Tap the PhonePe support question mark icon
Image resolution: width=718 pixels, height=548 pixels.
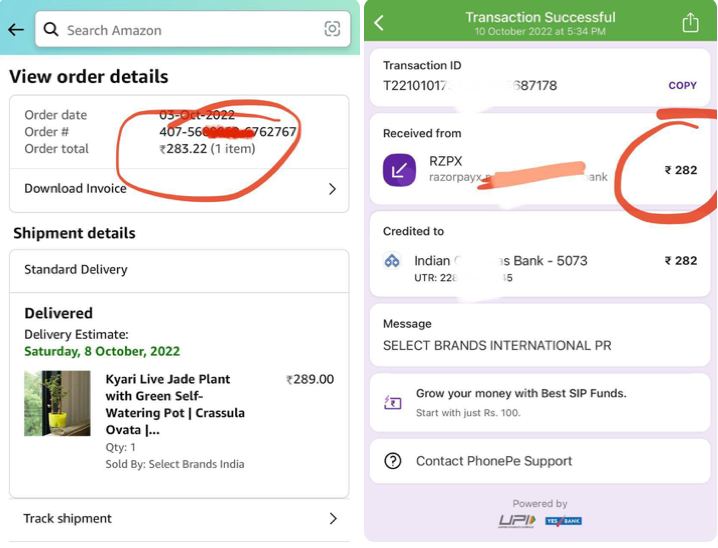(393, 461)
